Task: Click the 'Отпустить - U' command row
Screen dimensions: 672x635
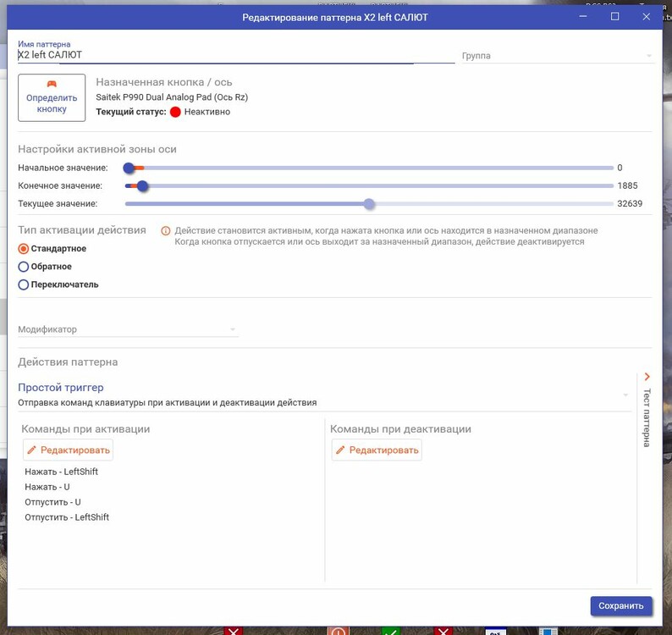Action: [x=52, y=502]
